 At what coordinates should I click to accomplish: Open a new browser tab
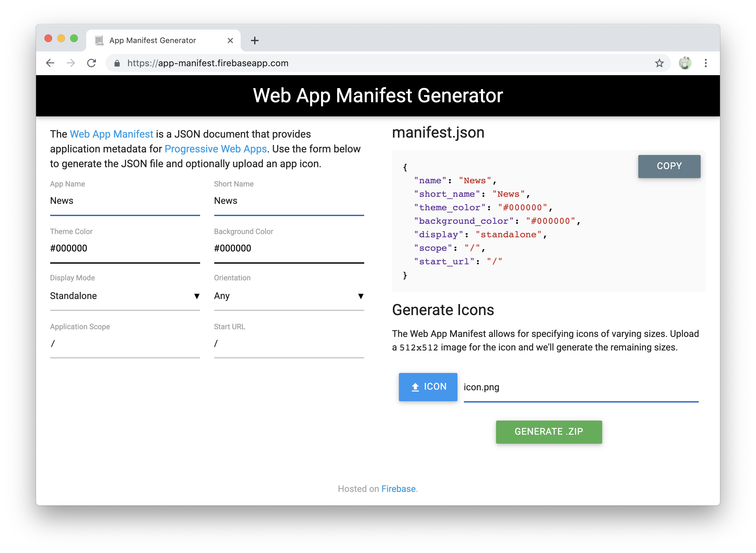tap(255, 40)
